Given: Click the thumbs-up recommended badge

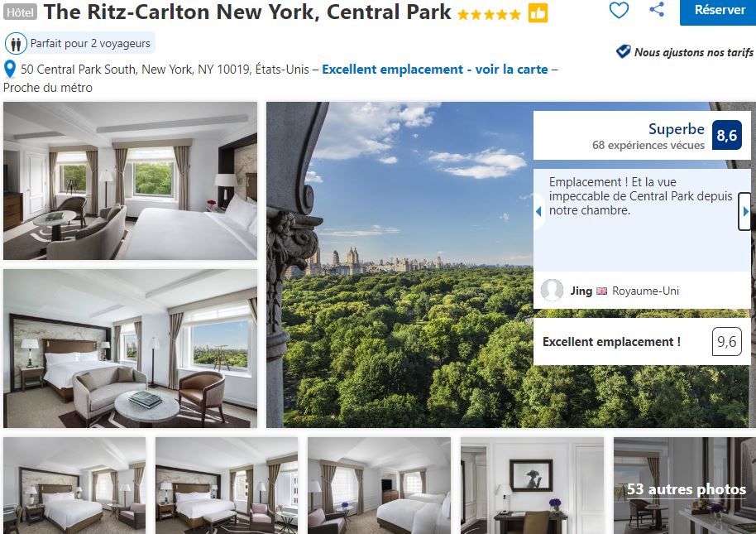Looking at the screenshot, I should 538,13.
